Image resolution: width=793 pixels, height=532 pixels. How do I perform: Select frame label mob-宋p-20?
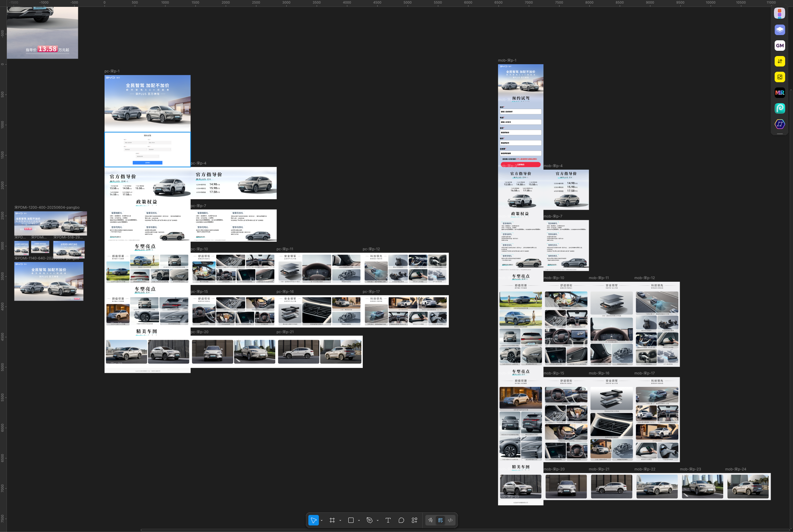tap(554, 469)
